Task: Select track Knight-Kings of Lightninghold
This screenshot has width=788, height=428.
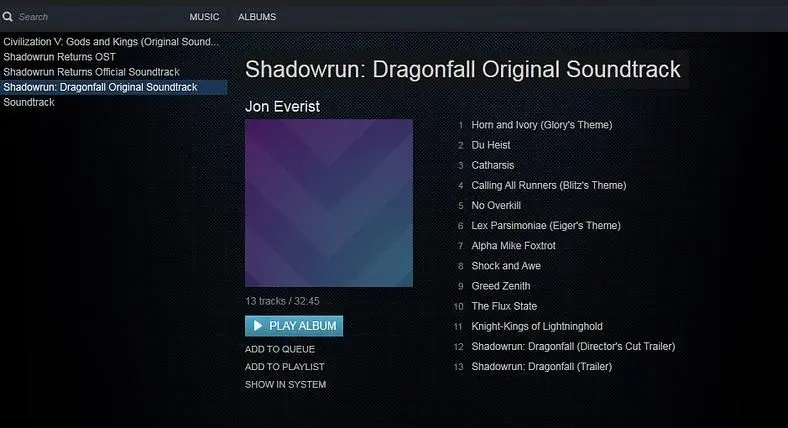Action: click(x=537, y=327)
